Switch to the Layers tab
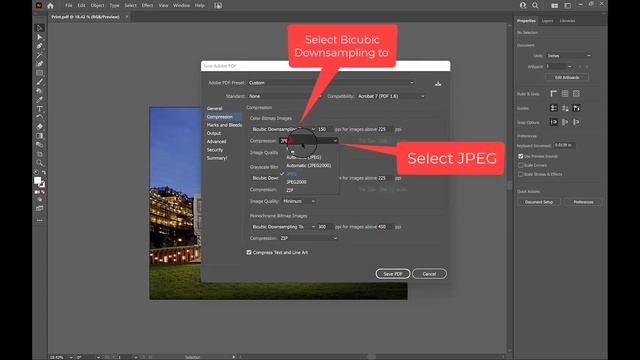The height and width of the screenshot is (360, 640). point(547,21)
